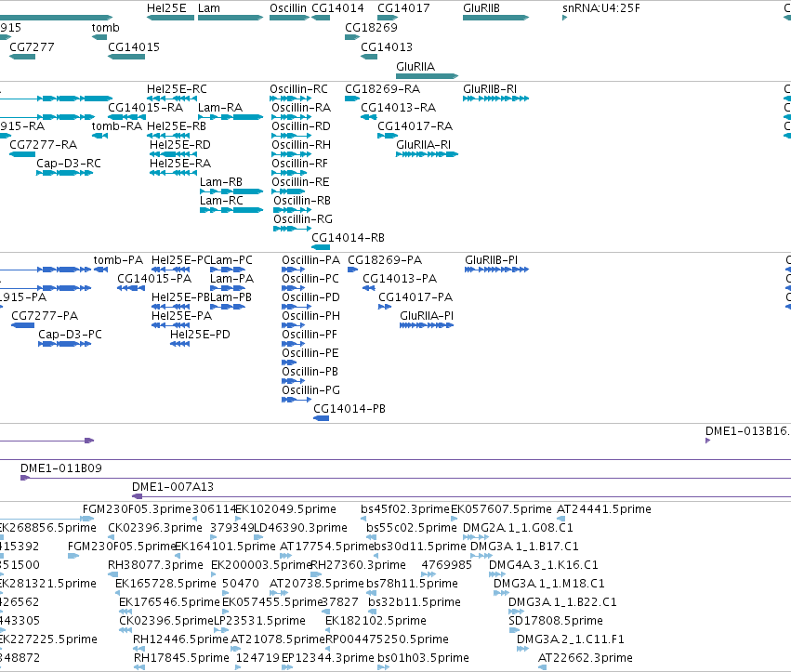Click the EK182102.5prime label text
The image size is (791, 672).
(376, 621)
